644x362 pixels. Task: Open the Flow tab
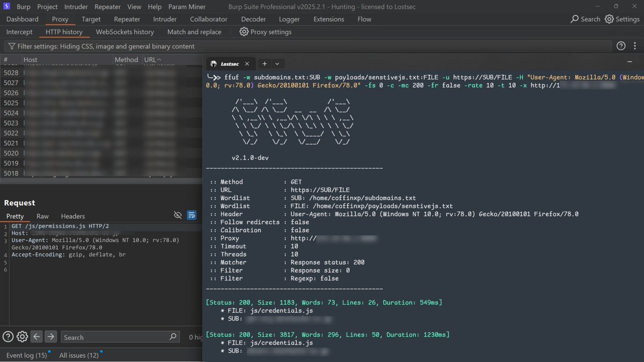[x=364, y=19]
